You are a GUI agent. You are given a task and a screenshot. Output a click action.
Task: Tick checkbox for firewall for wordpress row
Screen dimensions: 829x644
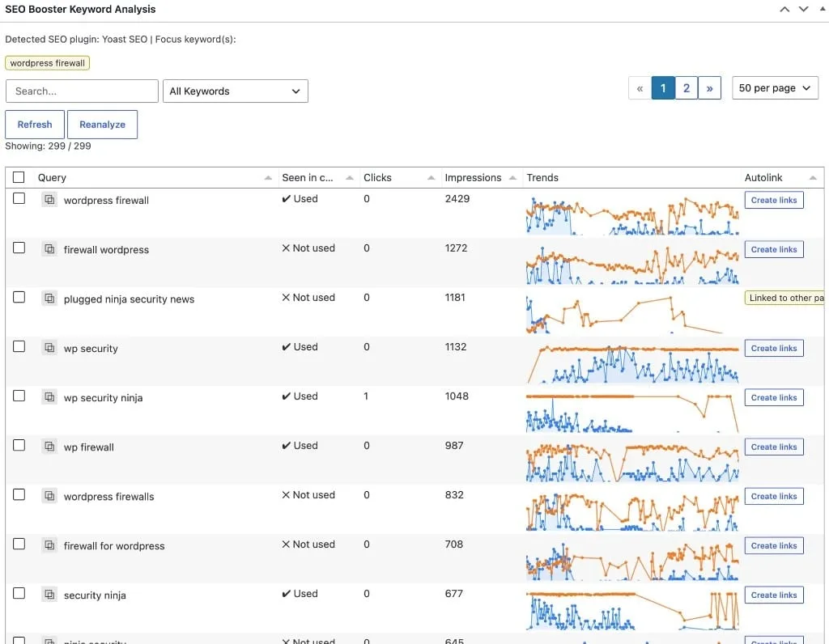(x=19, y=544)
